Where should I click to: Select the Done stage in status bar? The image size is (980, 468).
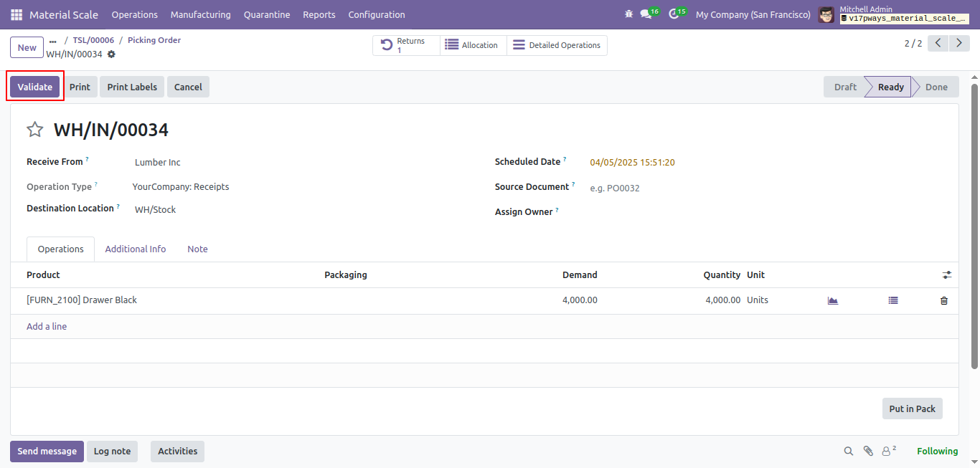(x=936, y=87)
